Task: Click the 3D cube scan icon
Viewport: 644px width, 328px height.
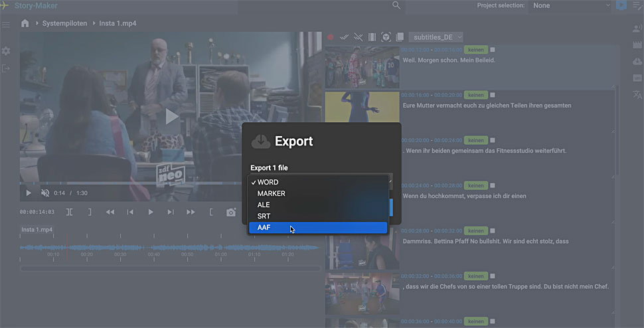Action: point(386,37)
